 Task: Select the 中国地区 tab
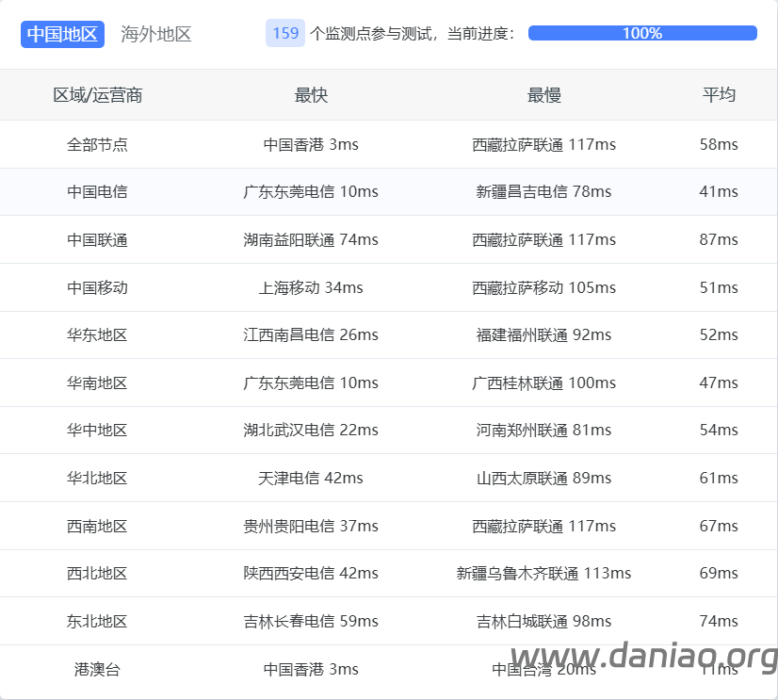[62, 34]
